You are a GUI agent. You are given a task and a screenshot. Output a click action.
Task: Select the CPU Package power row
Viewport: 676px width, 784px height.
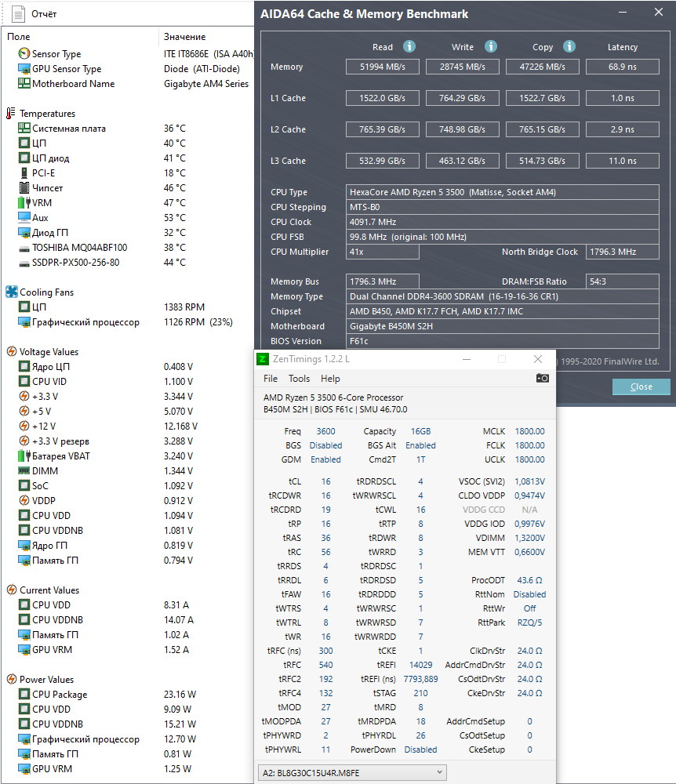pos(128,695)
